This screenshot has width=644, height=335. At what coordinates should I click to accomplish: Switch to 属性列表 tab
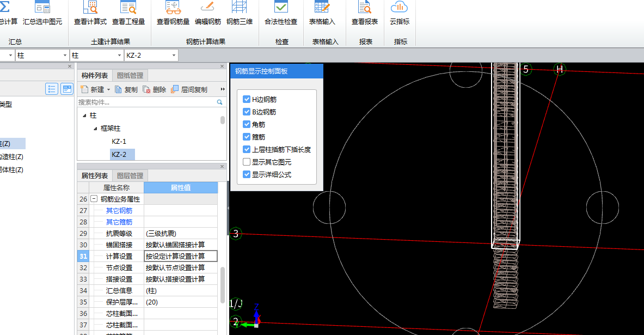95,176
